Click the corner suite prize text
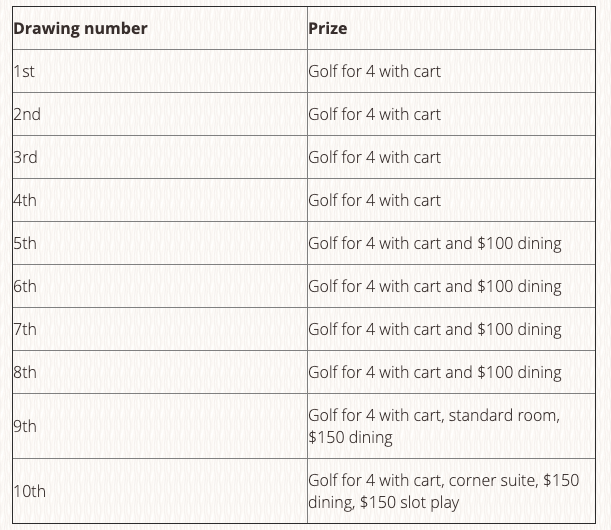Viewport: 611px width, 530px height. (x=491, y=481)
